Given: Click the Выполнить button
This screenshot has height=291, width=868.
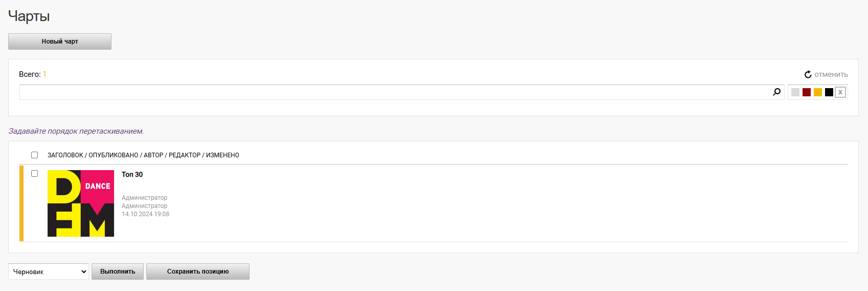Looking at the screenshot, I should [118, 272].
